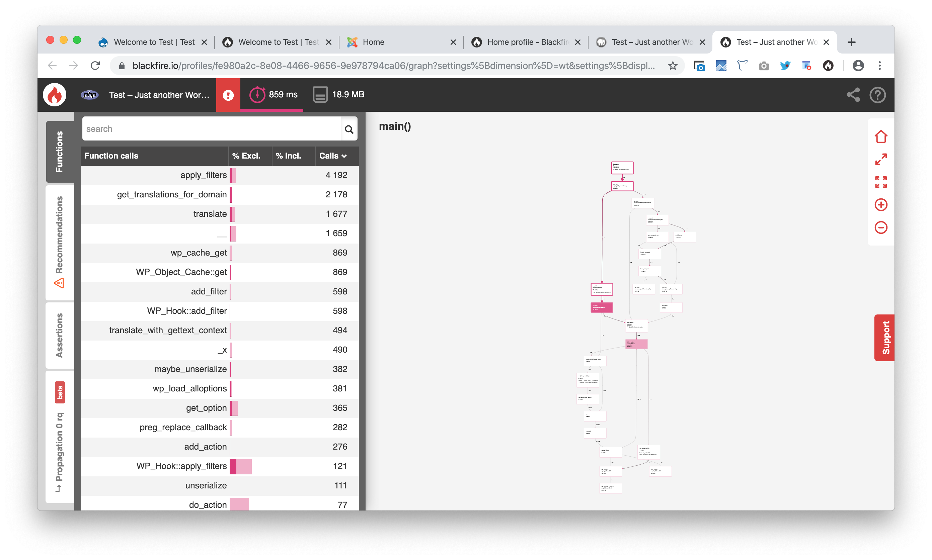Click the share profile icon

pos(853,95)
